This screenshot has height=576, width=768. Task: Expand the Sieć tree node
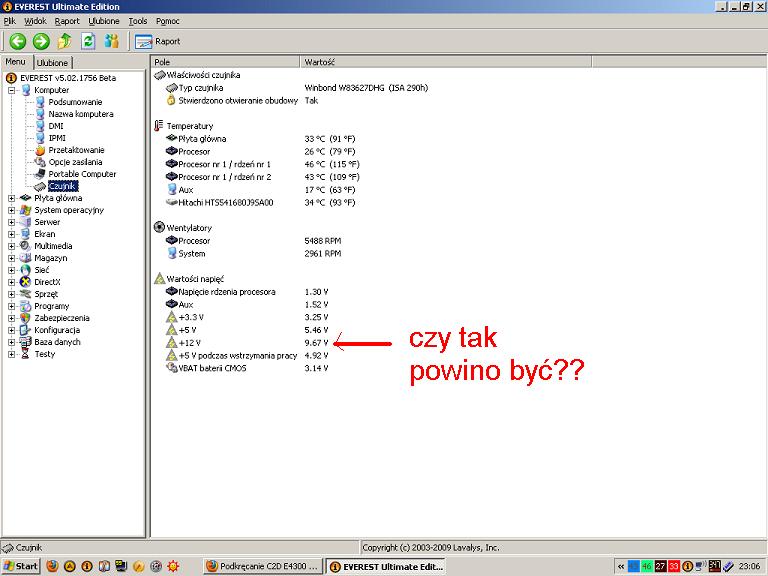[x=12, y=270]
